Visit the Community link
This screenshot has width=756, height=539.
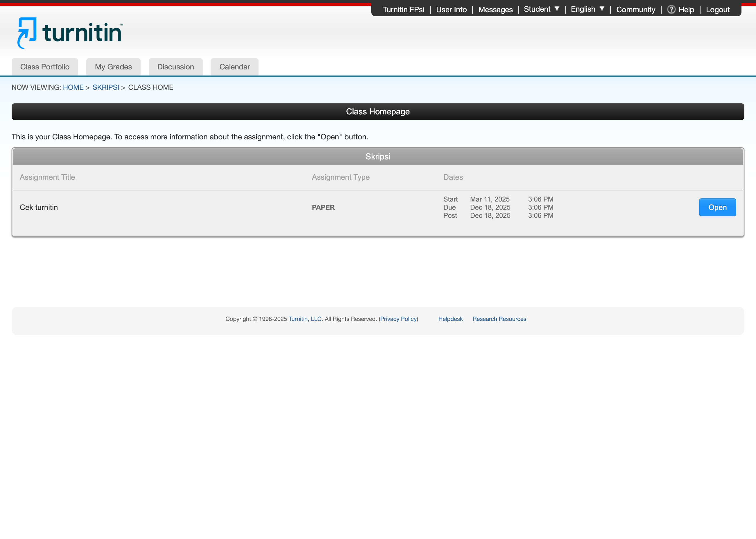click(x=635, y=10)
